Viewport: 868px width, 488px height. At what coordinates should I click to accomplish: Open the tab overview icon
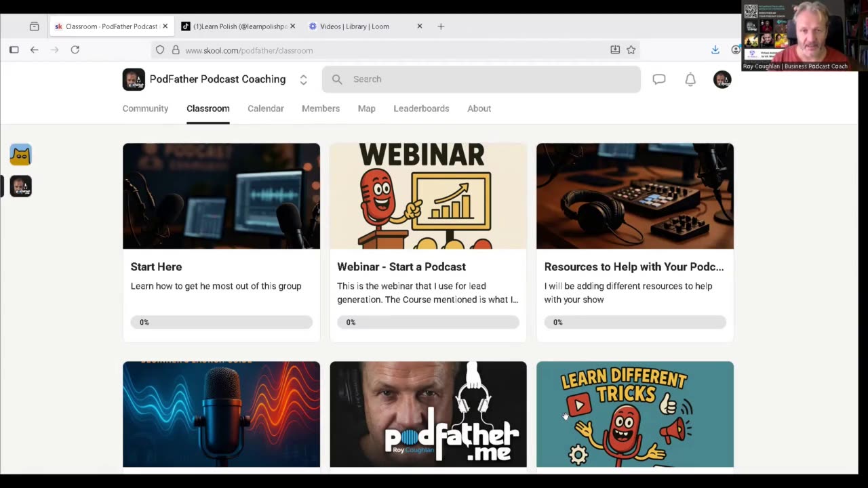(34, 26)
